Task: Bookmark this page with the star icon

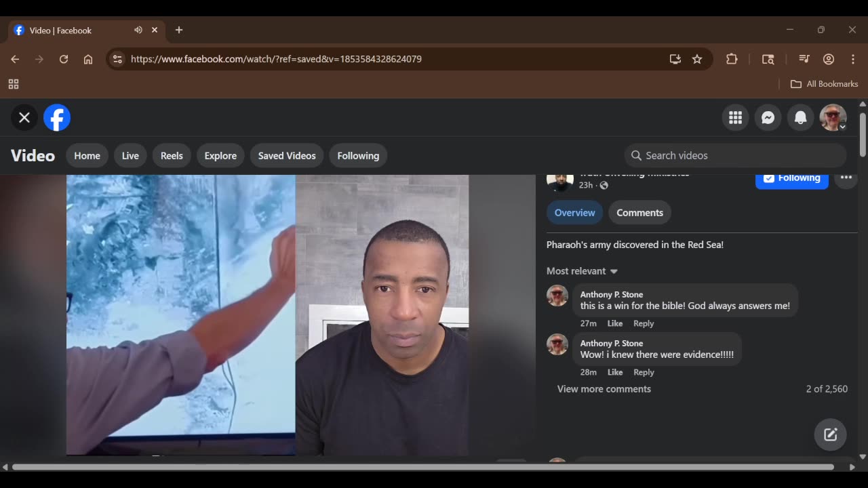Action: click(697, 59)
